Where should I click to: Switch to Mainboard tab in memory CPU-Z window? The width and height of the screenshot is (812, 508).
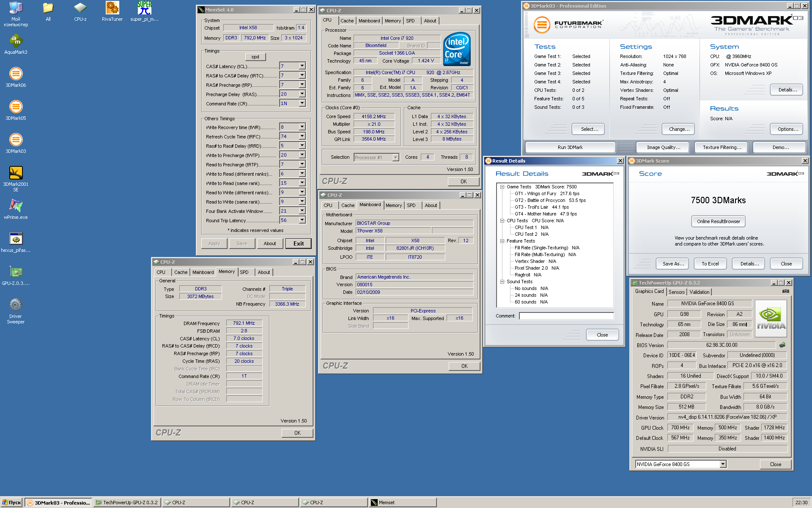[203, 272]
